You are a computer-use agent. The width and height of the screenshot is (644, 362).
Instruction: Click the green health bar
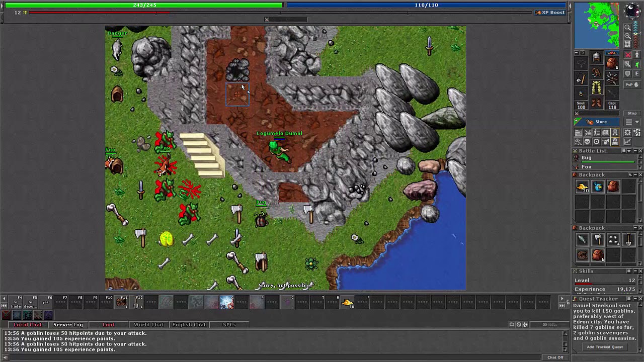pos(144,5)
